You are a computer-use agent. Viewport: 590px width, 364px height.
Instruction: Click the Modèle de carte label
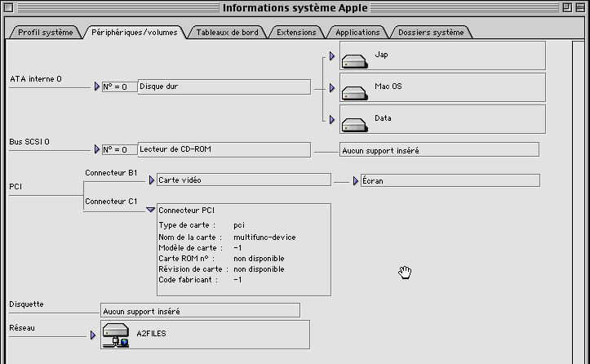pos(190,248)
